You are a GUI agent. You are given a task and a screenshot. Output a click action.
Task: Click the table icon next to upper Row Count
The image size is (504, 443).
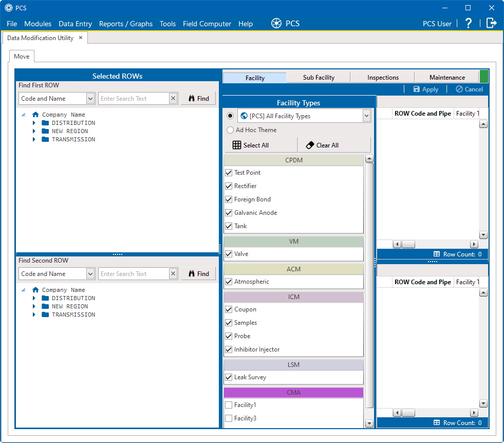[x=437, y=254]
